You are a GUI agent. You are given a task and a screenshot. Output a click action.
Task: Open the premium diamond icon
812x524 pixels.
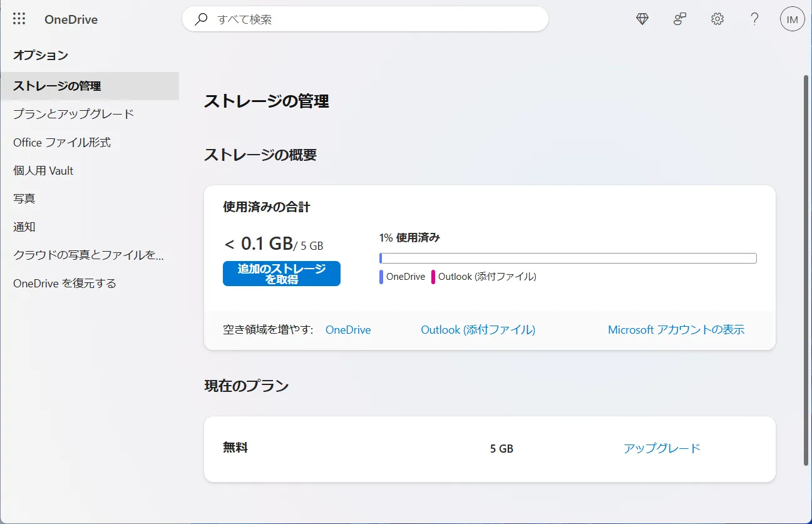642,19
